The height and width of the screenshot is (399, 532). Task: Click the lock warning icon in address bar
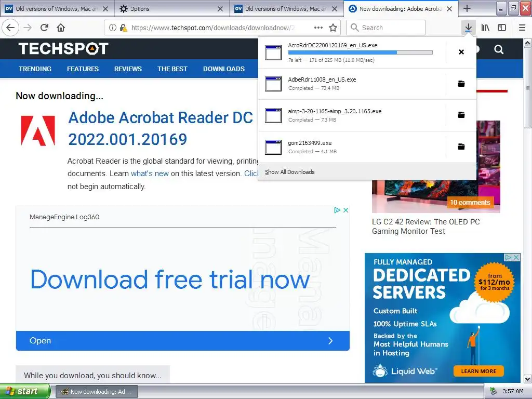[124, 28]
